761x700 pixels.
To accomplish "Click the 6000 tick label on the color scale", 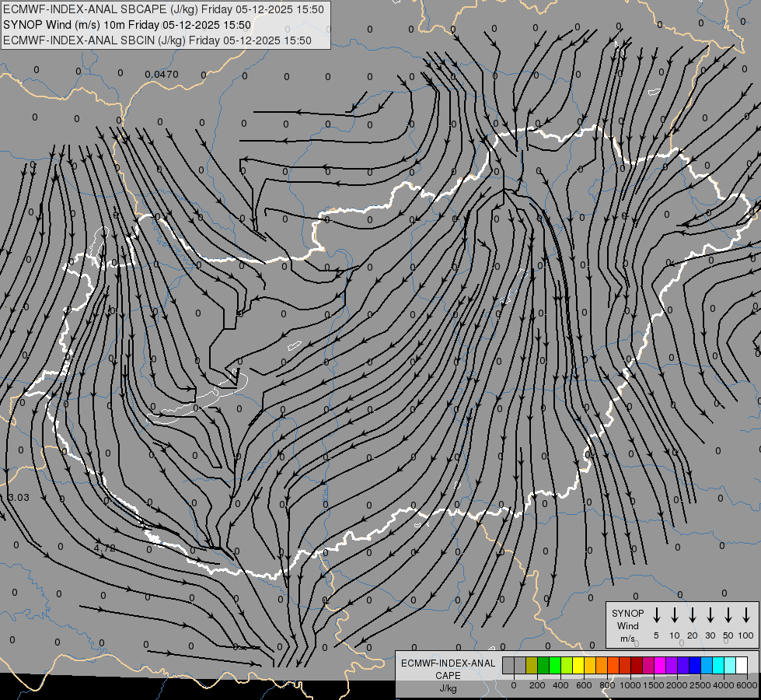I will [747, 685].
